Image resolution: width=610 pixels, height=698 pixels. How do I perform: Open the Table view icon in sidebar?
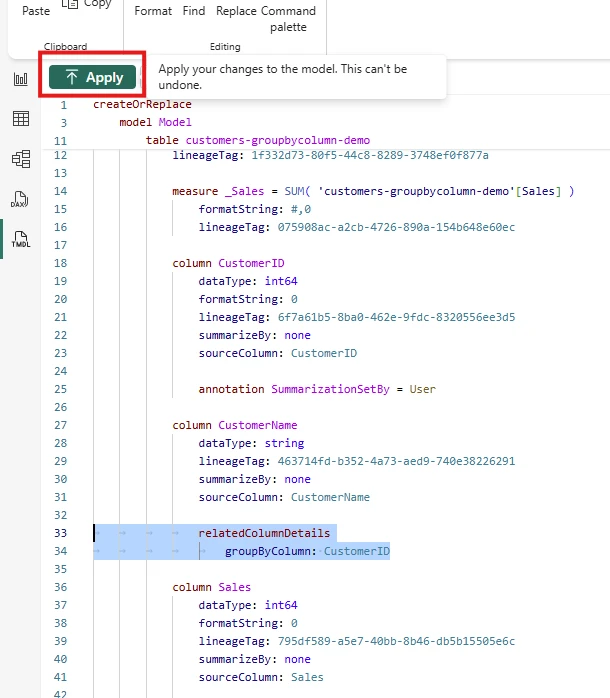click(21, 119)
